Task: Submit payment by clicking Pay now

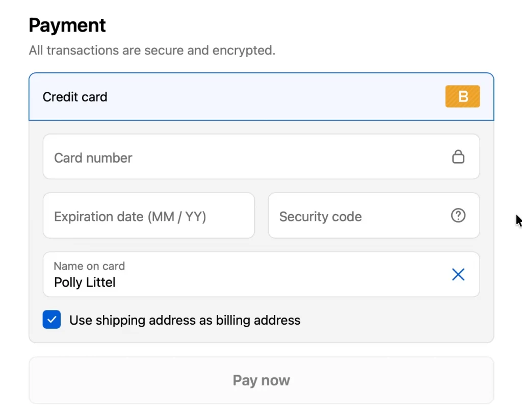Action: pos(261,380)
